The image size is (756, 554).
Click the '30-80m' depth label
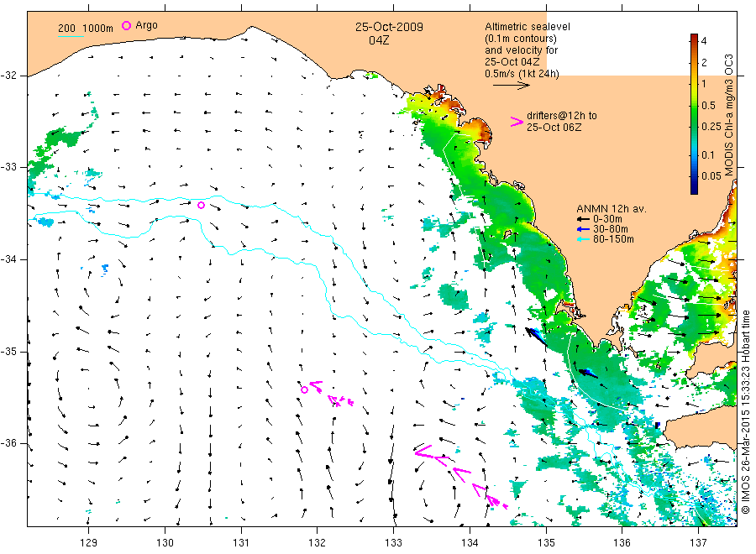611,229
